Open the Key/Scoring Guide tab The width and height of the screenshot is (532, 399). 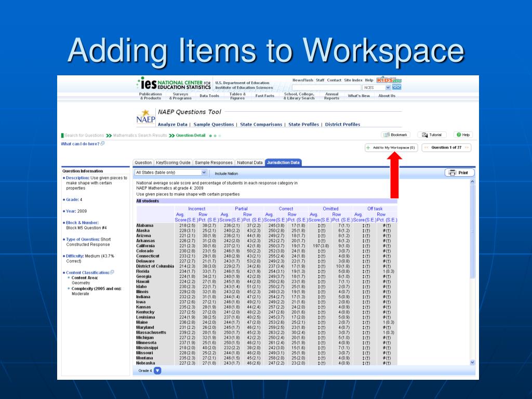[174, 163]
